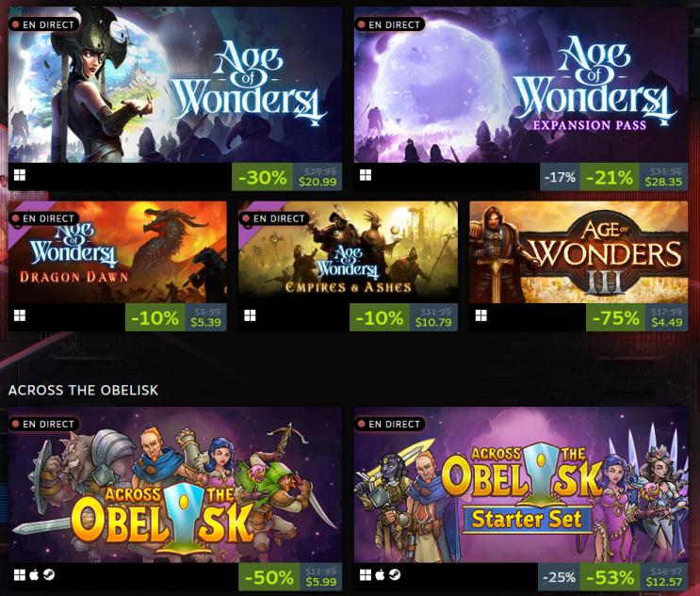Click EN DIRECT badge on Dragon Dawn
700x596 pixels.
pyautogui.click(x=43, y=218)
